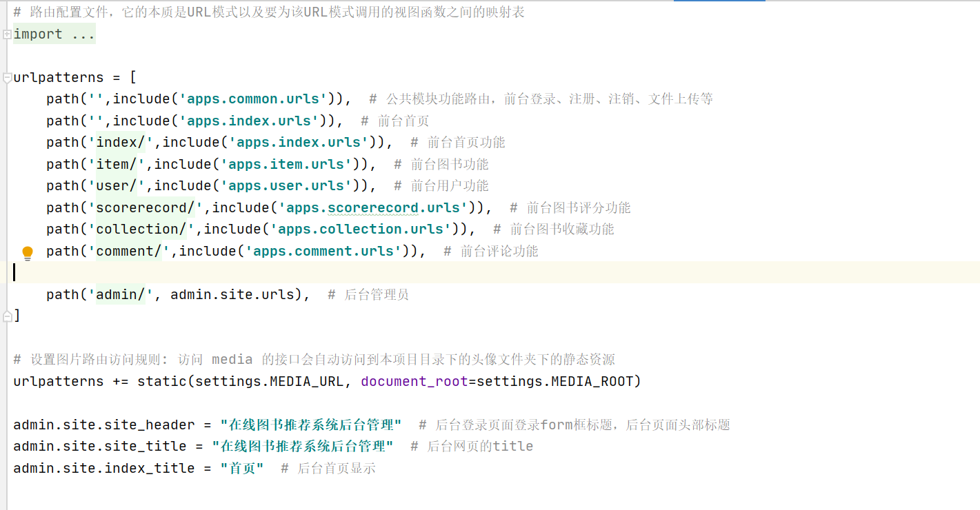Click admin.site.urls in admin path
Screen dimensions: 980x510
tap(232, 294)
